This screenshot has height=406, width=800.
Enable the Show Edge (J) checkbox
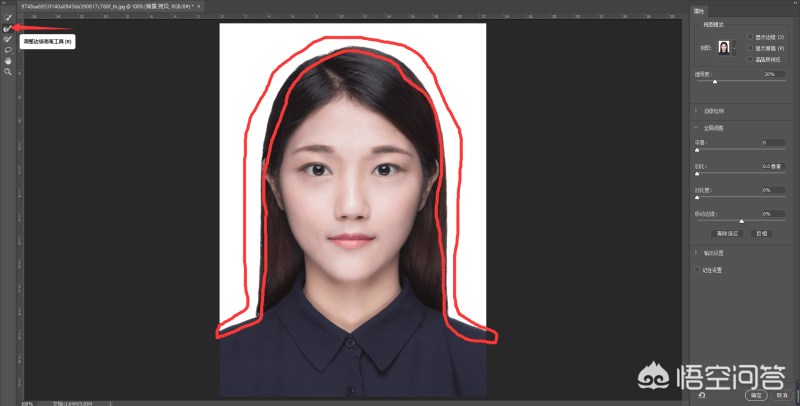pos(750,36)
